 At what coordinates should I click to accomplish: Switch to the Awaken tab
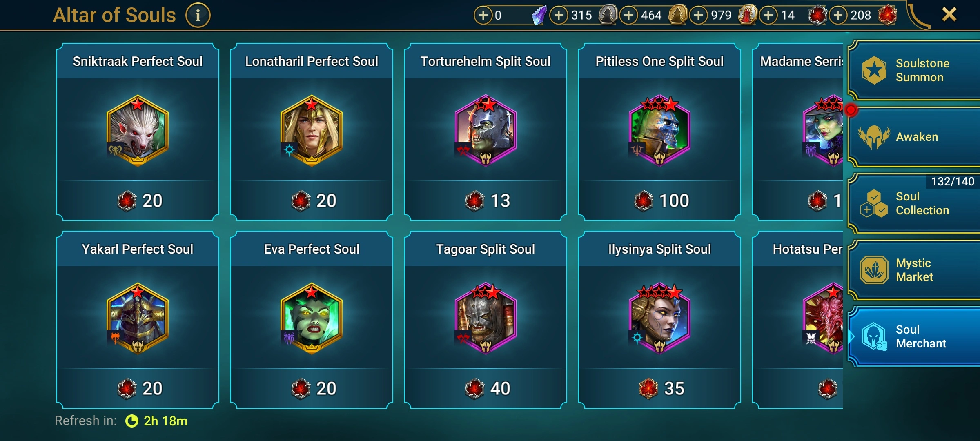(x=914, y=137)
